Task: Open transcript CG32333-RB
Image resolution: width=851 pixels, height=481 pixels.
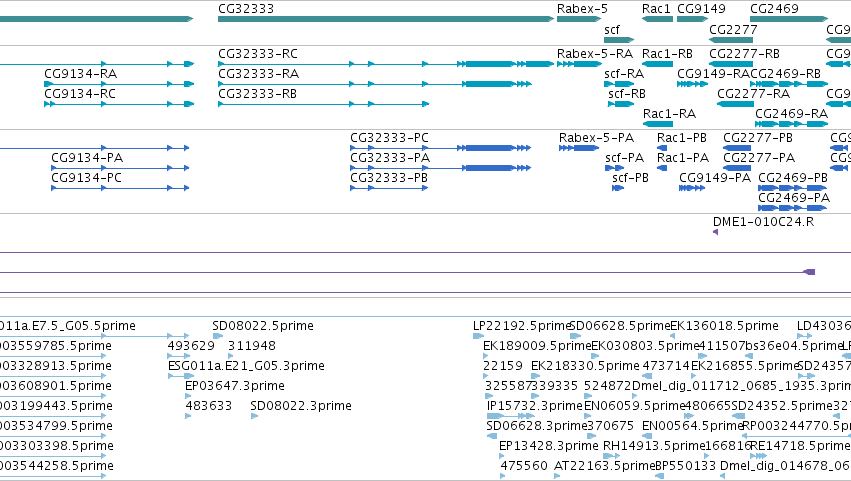Action: [258, 94]
